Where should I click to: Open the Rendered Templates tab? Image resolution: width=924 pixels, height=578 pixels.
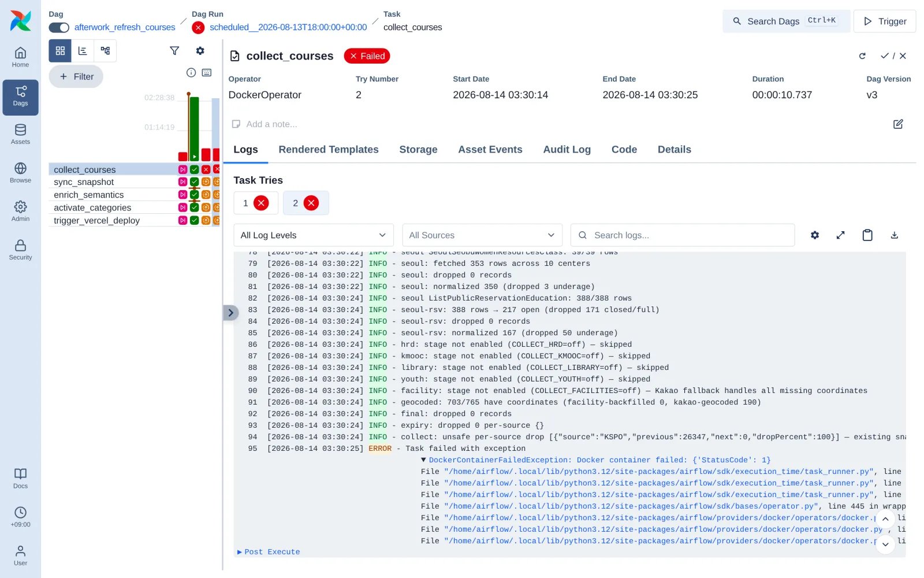coord(329,150)
